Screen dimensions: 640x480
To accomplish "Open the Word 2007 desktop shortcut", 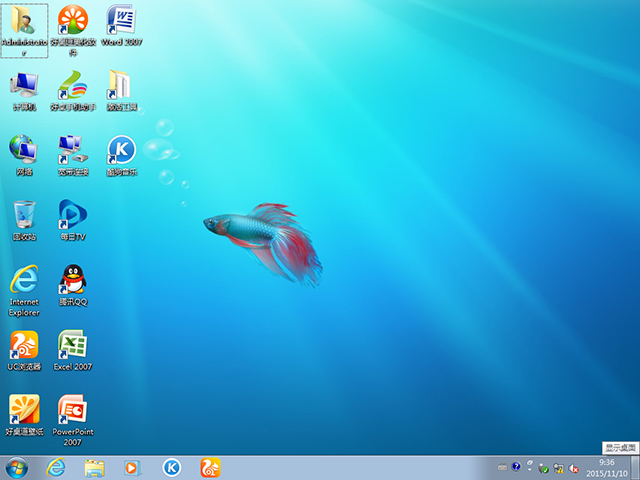I will [121, 21].
